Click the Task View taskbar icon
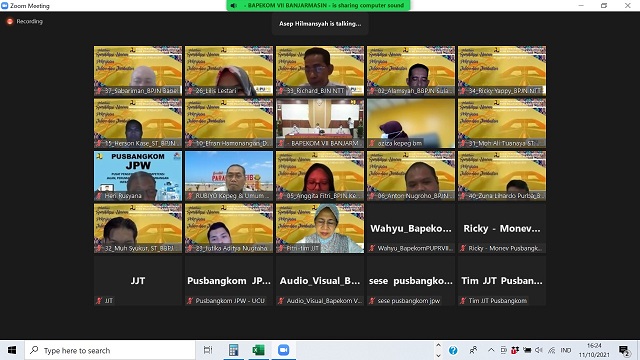Image resolution: width=640 pixels, height=360 pixels. [x=208, y=350]
